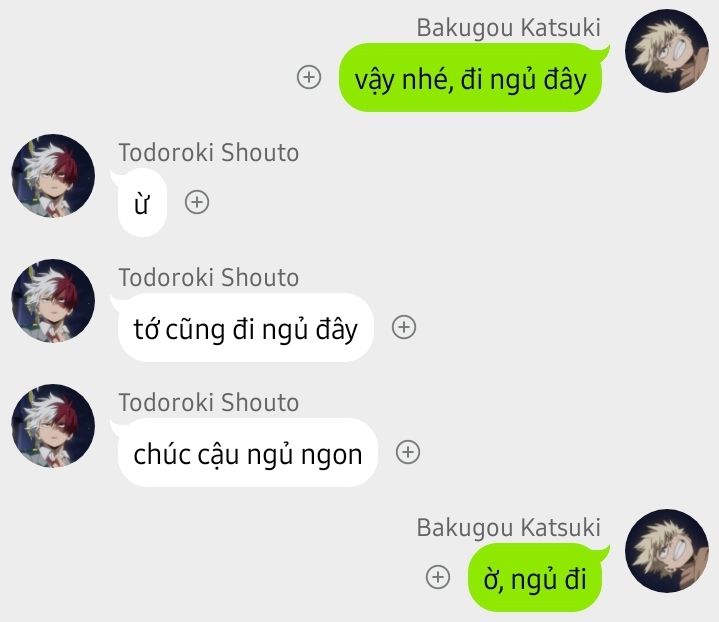Screen dimensions: 719x622
Task: Click plus icon beside "tớ cũng đi ngủ đây"
Action: pyautogui.click(x=404, y=327)
